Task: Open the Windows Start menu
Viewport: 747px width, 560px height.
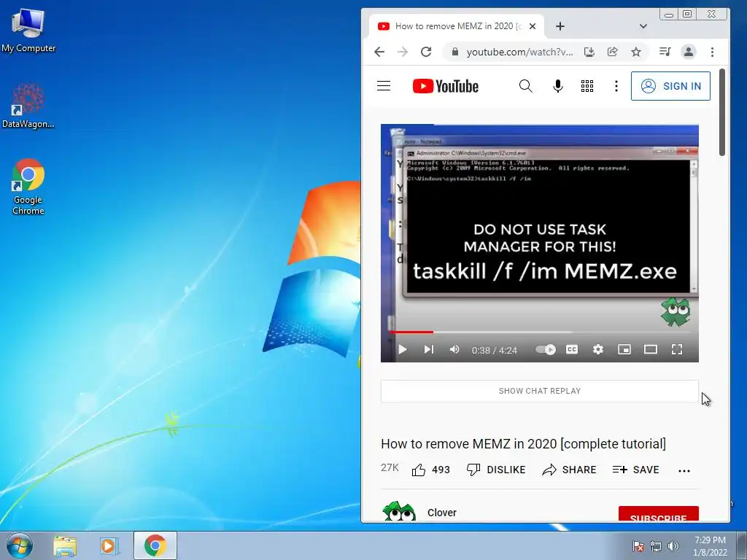Action: pyautogui.click(x=20, y=545)
